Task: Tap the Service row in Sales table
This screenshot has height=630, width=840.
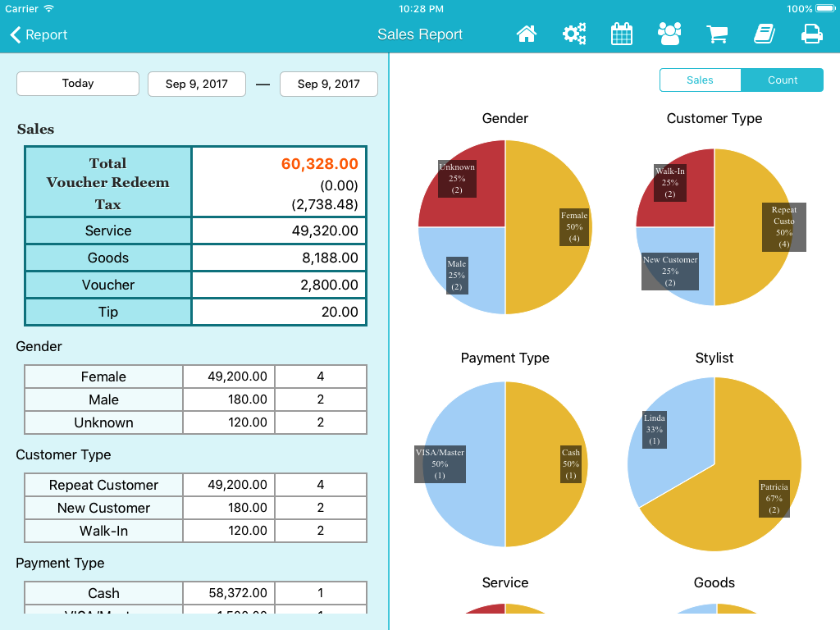Action: (x=195, y=231)
